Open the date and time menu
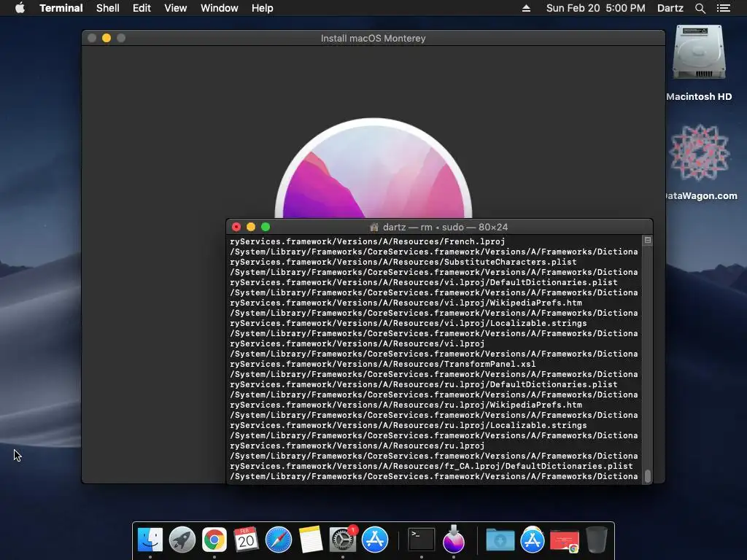 [595, 8]
